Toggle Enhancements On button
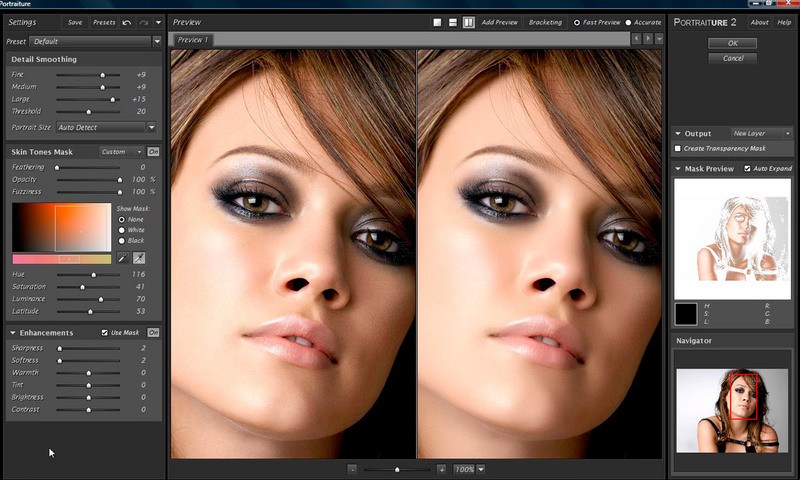The height and width of the screenshot is (480, 800). pyautogui.click(x=153, y=333)
